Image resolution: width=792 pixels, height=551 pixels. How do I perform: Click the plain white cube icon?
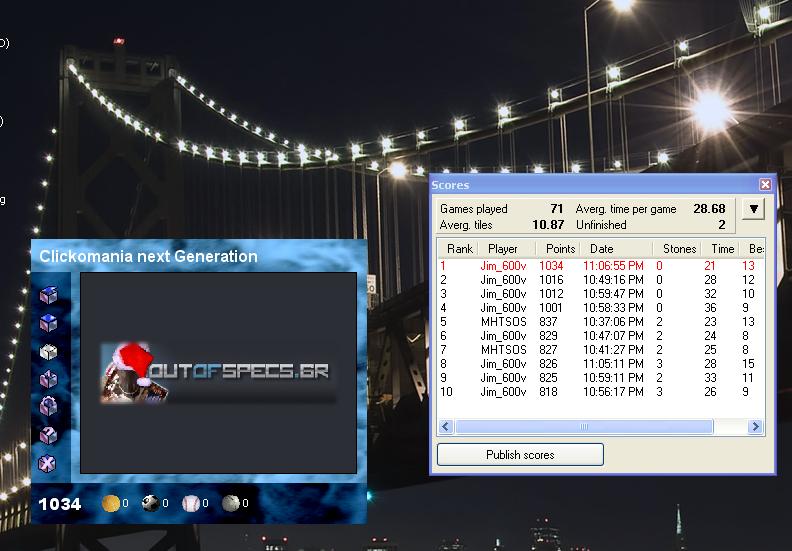[x=48, y=351]
